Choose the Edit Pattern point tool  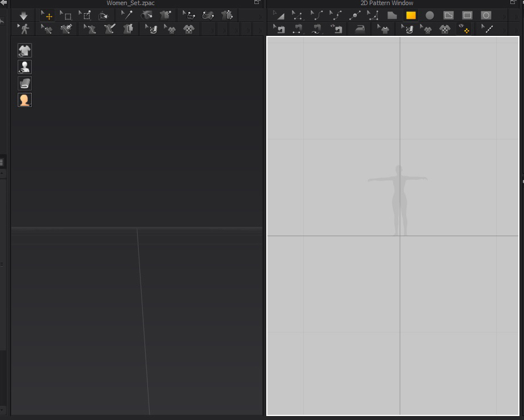coord(298,15)
